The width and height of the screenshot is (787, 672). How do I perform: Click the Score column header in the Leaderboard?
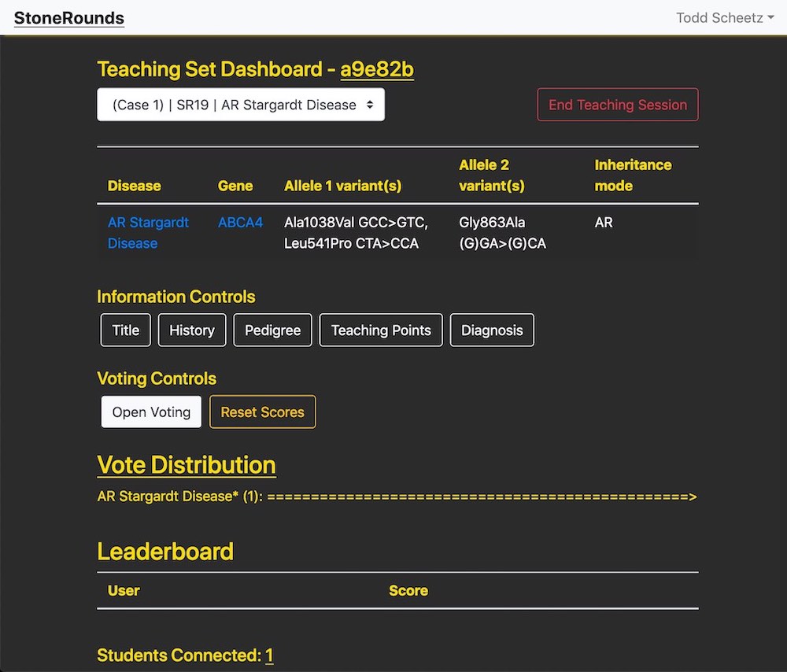click(408, 590)
